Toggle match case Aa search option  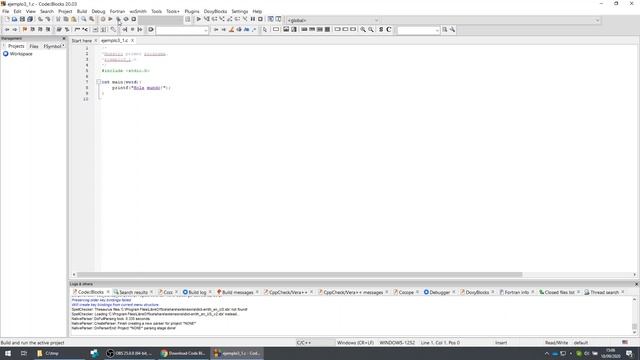(247, 29)
